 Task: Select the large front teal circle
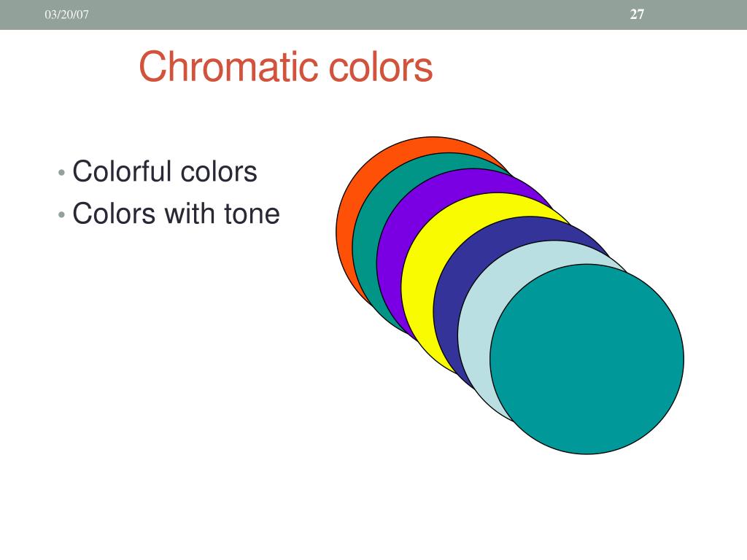pos(587,359)
